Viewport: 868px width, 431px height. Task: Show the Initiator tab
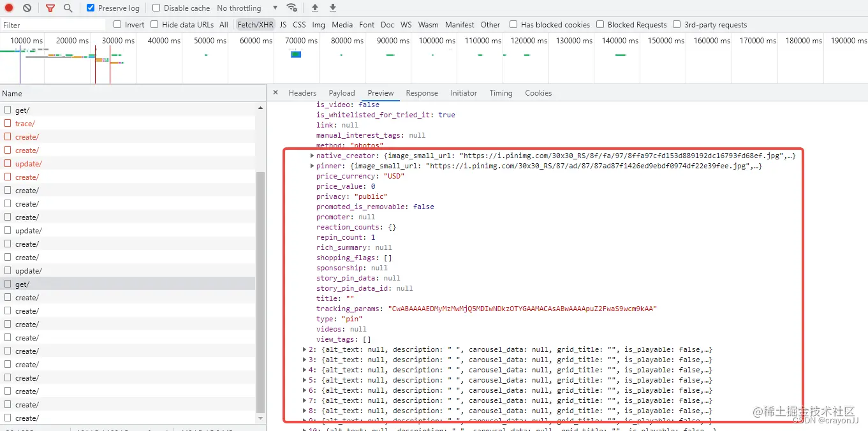(464, 93)
